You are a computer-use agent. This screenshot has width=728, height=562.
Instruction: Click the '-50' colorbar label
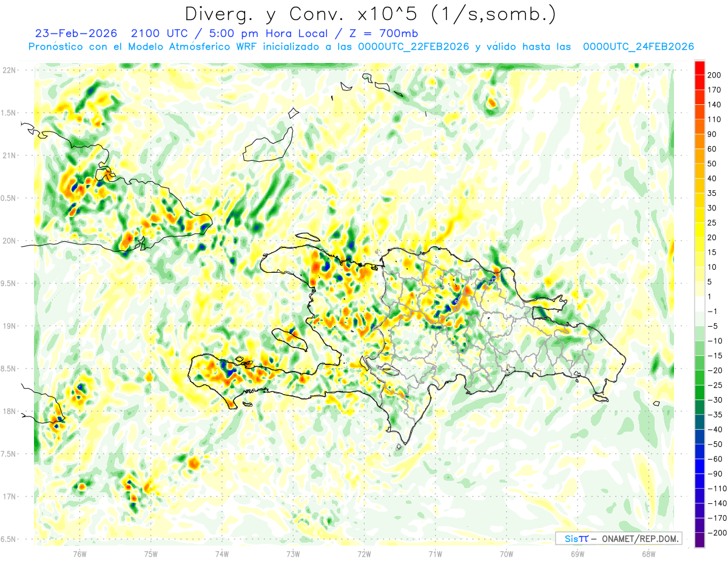[x=715, y=444]
